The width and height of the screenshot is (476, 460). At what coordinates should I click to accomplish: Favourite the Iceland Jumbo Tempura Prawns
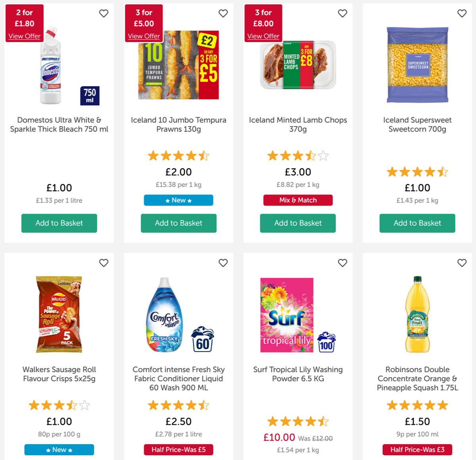pyautogui.click(x=223, y=13)
